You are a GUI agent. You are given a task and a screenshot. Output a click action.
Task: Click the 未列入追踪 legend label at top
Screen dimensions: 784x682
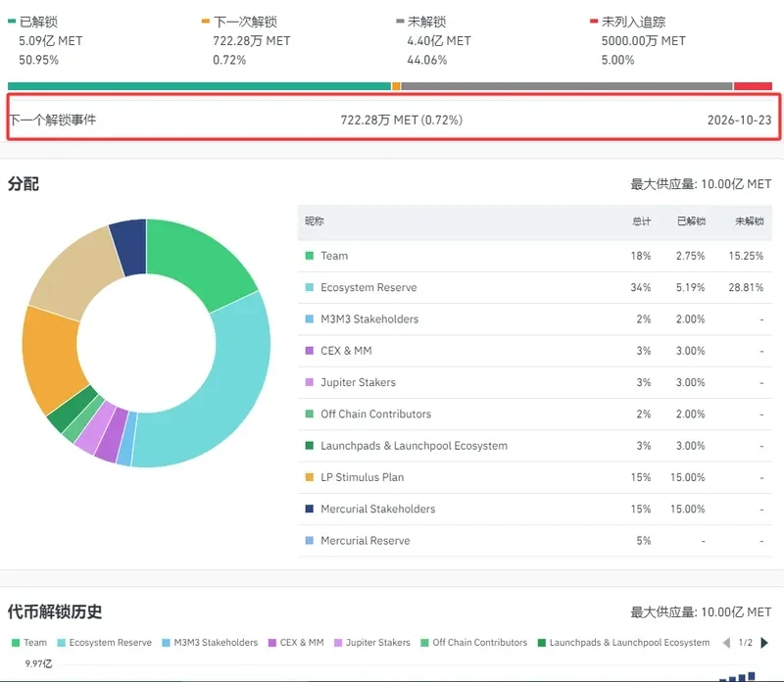[x=633, y=22]
